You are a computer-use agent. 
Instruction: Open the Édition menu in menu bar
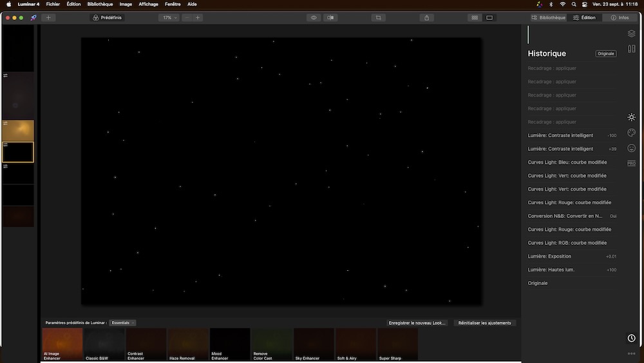(73, 4)
